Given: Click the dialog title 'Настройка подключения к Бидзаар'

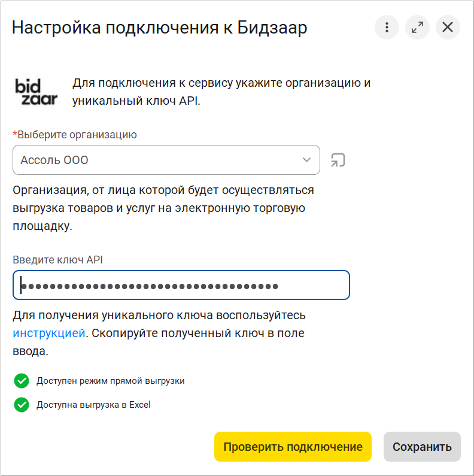Looking at the screenshot, I should click(x=159, y=28).
